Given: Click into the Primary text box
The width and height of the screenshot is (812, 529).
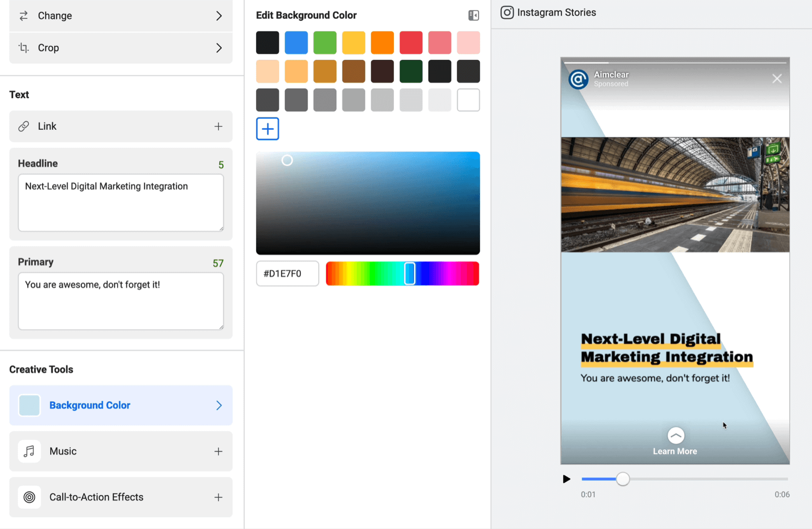Looking at the screenshot, I should tap(121, 301).
